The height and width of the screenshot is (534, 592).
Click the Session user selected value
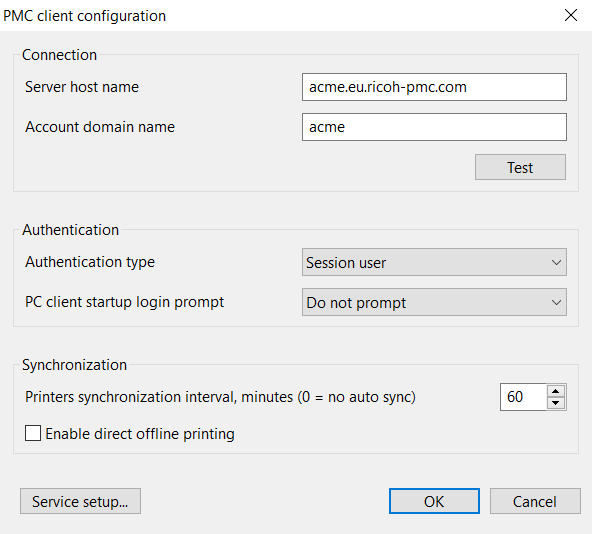pos(346,262)
